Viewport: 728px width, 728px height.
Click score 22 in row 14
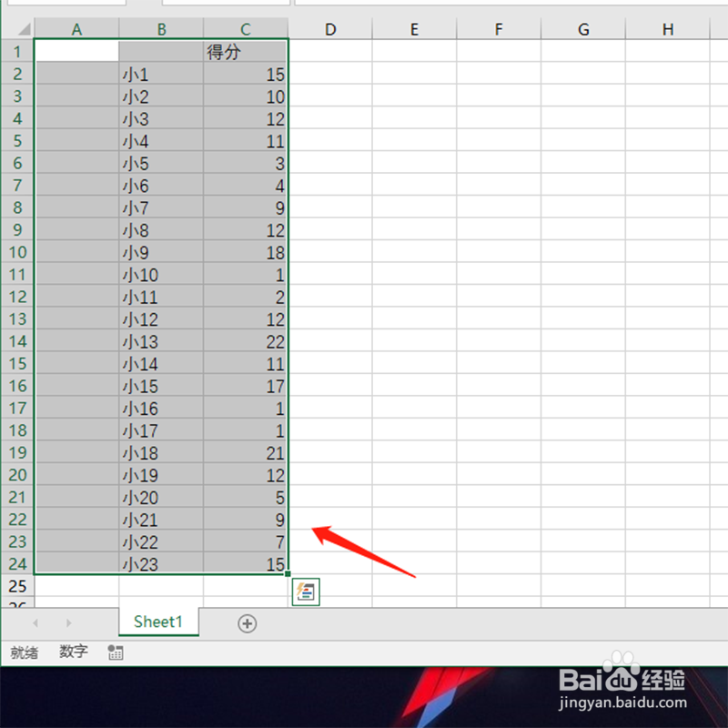click(x=246, y=340)
